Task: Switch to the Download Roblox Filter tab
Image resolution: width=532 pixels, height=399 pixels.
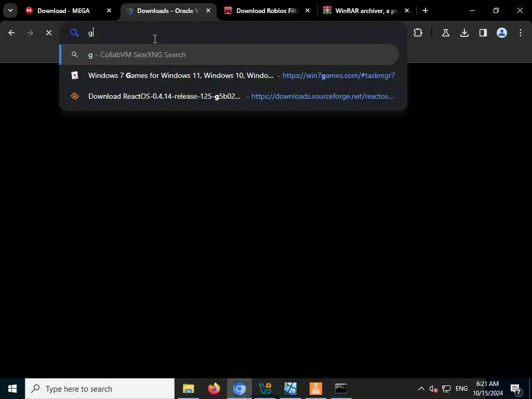Action: point(267,11)
